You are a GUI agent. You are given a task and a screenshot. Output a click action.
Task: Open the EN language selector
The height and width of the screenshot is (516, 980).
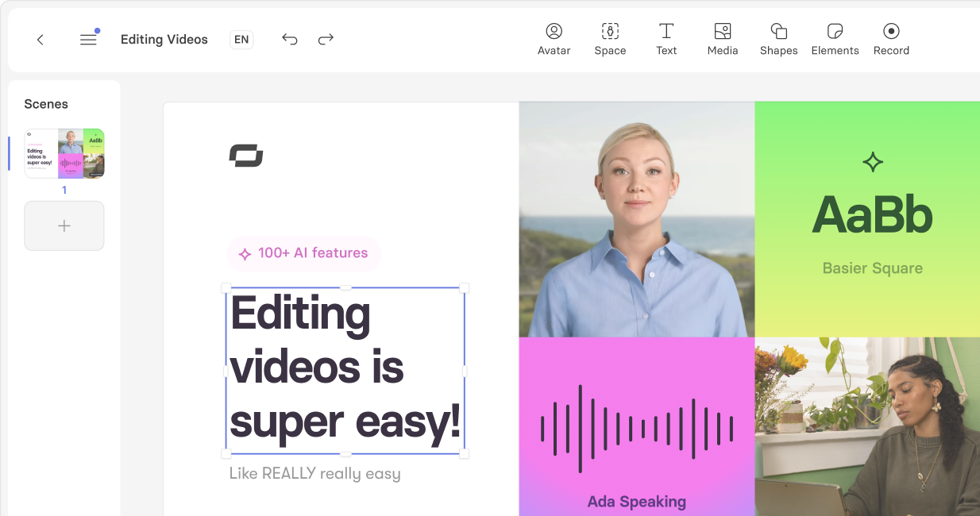click(241, 40)
